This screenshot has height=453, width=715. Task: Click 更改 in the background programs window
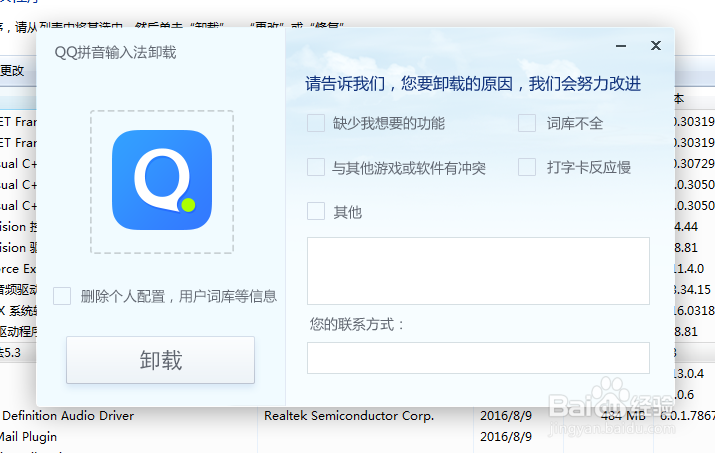(12, 71)
